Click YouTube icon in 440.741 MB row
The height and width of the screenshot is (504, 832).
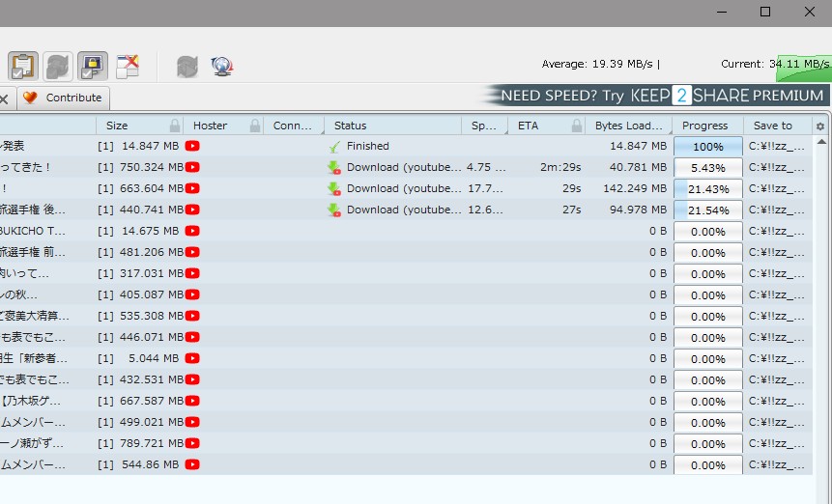[192, 210]
